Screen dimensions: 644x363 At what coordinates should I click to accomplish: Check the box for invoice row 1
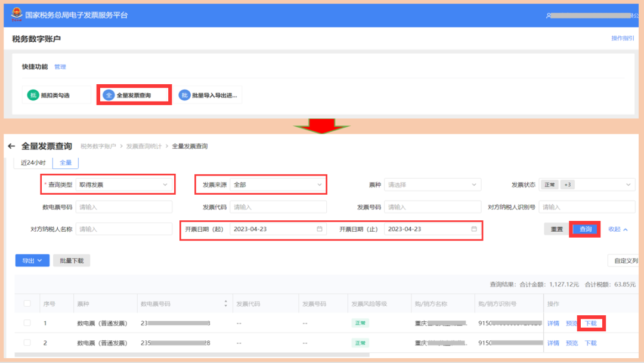[x=27, y=323]
